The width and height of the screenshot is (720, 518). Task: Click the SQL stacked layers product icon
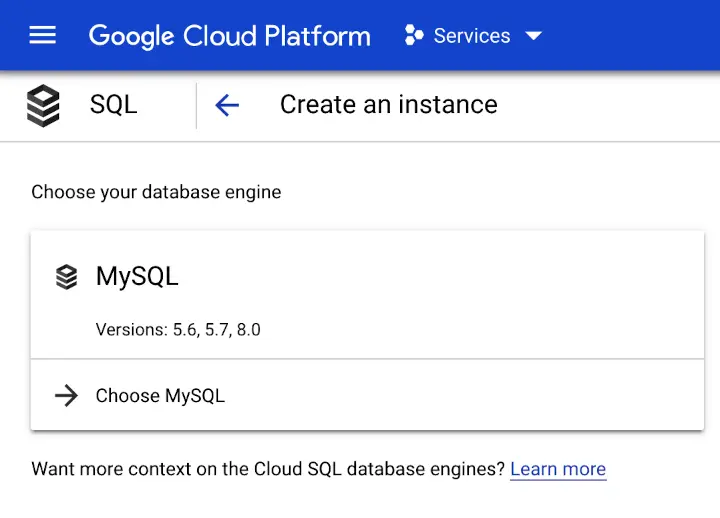43,105
